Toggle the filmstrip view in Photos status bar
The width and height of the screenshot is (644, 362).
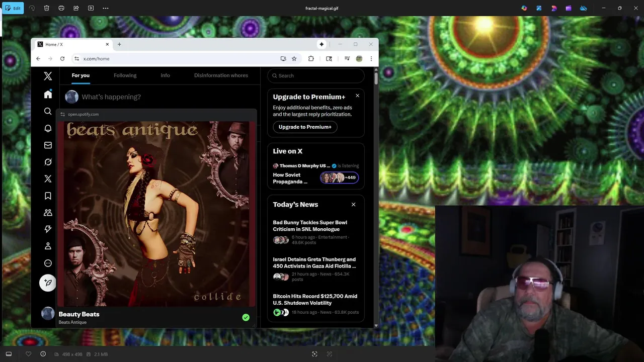(9, 354)
